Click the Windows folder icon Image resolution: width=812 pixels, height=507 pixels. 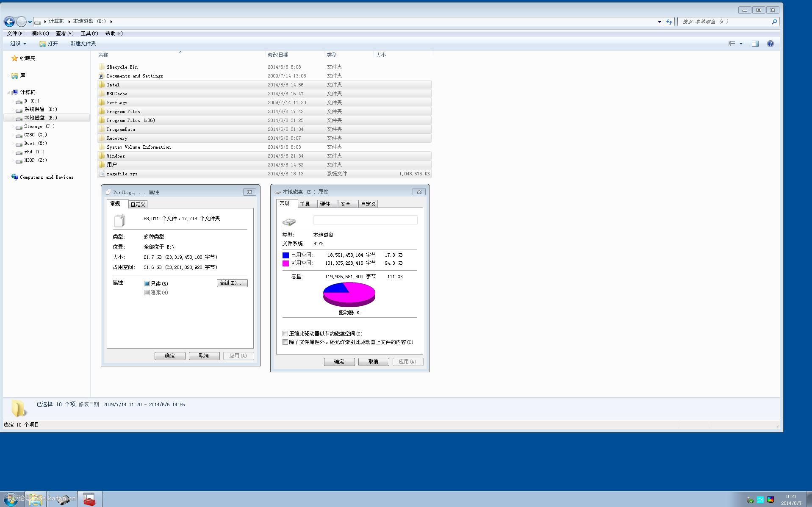point(102,156)
